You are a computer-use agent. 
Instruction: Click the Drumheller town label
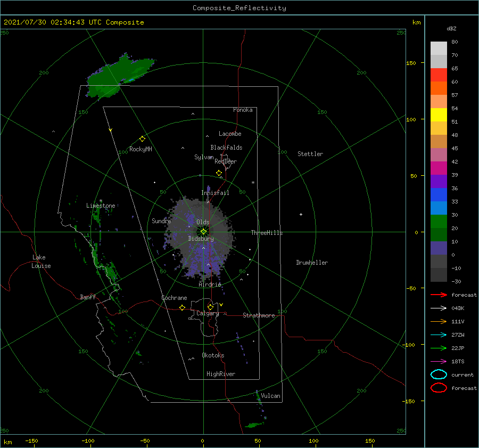coord(312,263)
